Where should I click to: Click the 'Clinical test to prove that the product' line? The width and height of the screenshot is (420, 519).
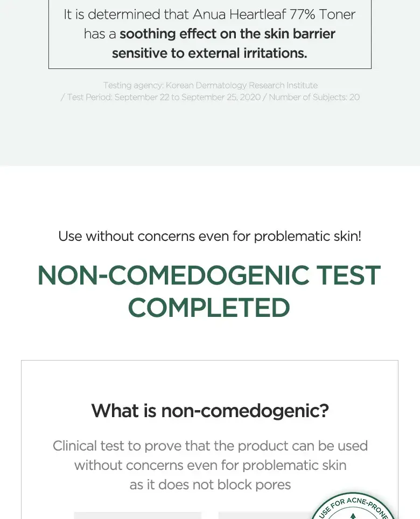tap(210, 446)
